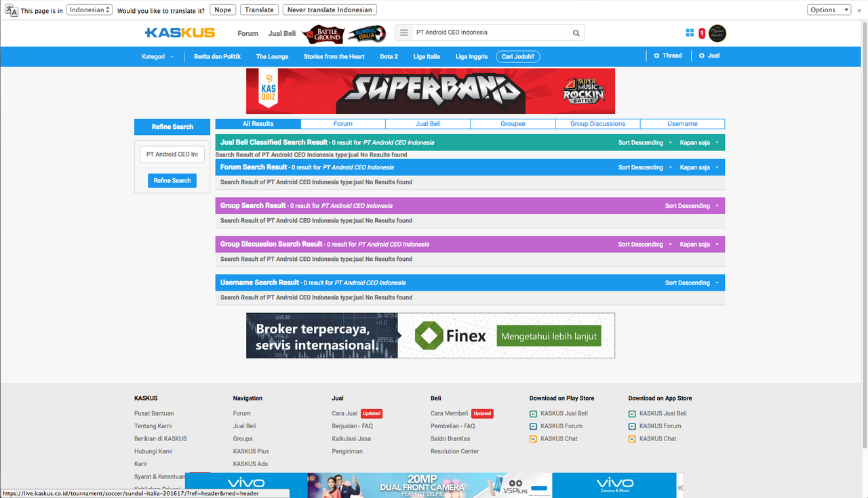Switch to the Jual Beli results tab
This screenshot has width=868, height=498.
tap(428, 124)
